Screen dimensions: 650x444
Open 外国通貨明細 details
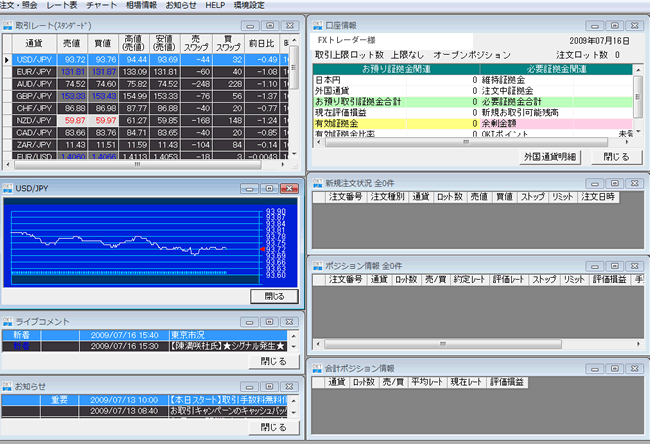click(x=550, y=157)
